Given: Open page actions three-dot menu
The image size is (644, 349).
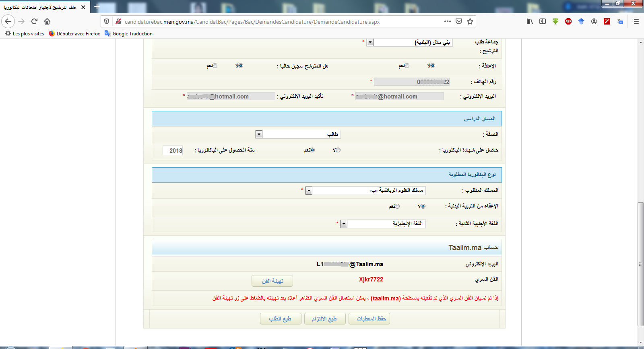Looking at the screenshot, I should coord(448,21).
